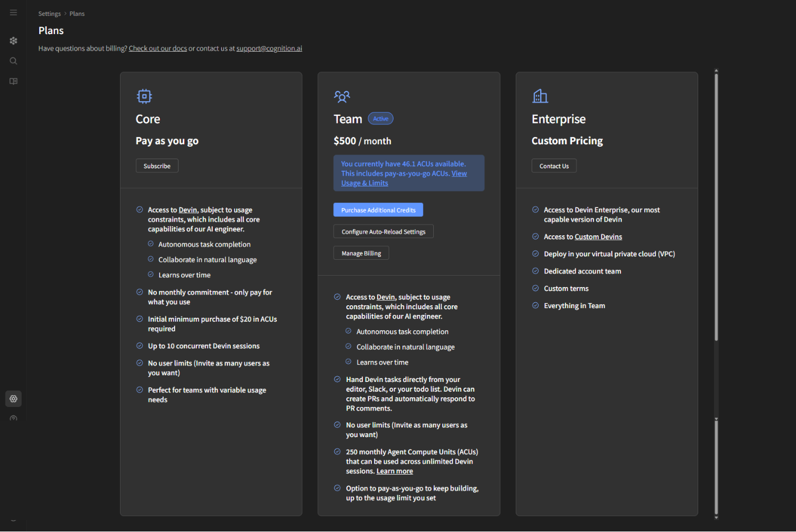Click the 'Custom Pricing' text
The height and width of the screenshot is (532, 796).
click(567, 141)
